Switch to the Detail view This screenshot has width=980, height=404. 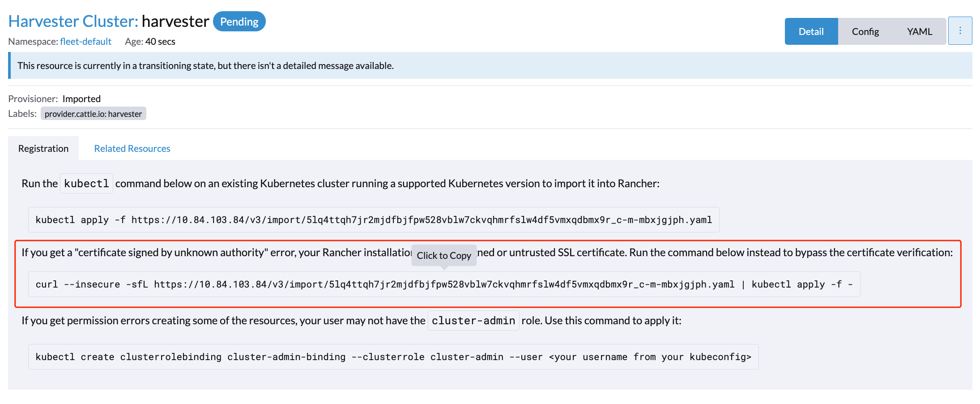tap(811, 31)
